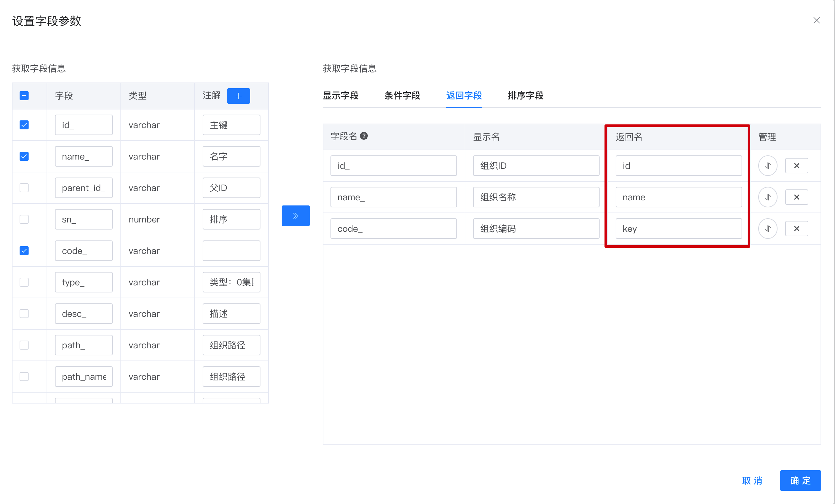The width and height of the screenshot is (835, 504).
Task: Delete the code_ return field row
Action: (797, 229)
